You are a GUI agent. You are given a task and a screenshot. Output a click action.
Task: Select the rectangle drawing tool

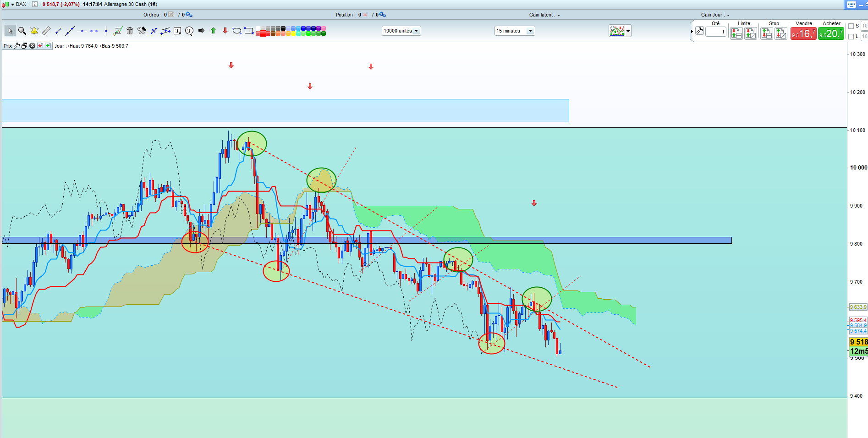[x=249, y=31]
